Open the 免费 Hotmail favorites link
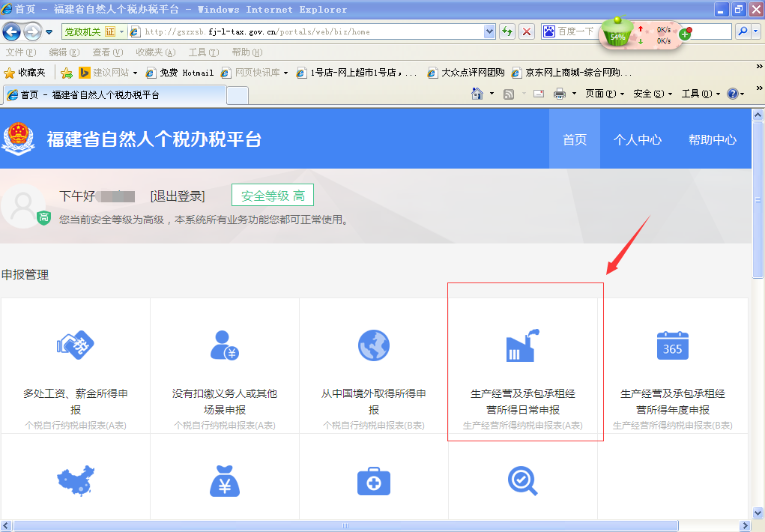 [x=180, y=73]
